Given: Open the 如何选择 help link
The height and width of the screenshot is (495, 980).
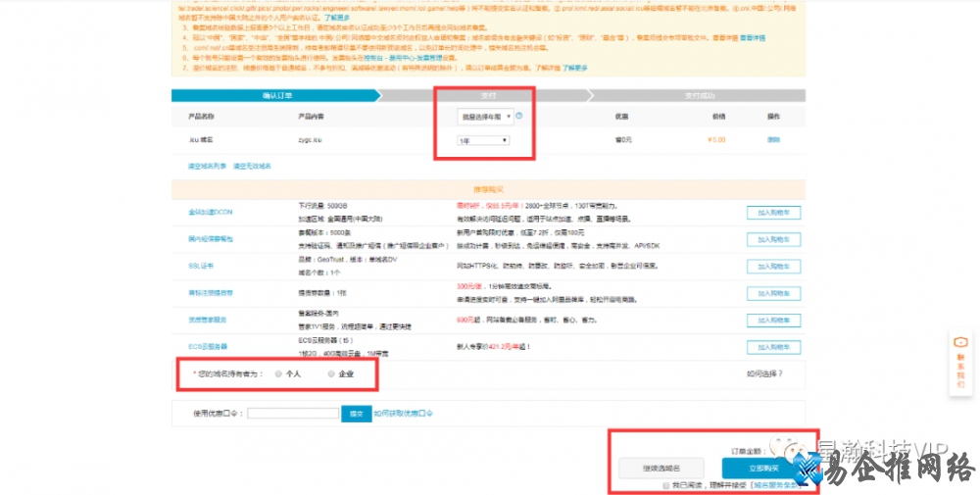Looking at the screenshot, I should 764,373.
